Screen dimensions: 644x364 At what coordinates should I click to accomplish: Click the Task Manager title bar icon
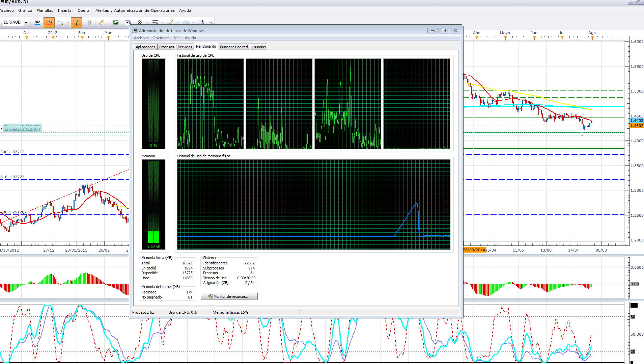point(135,30)
